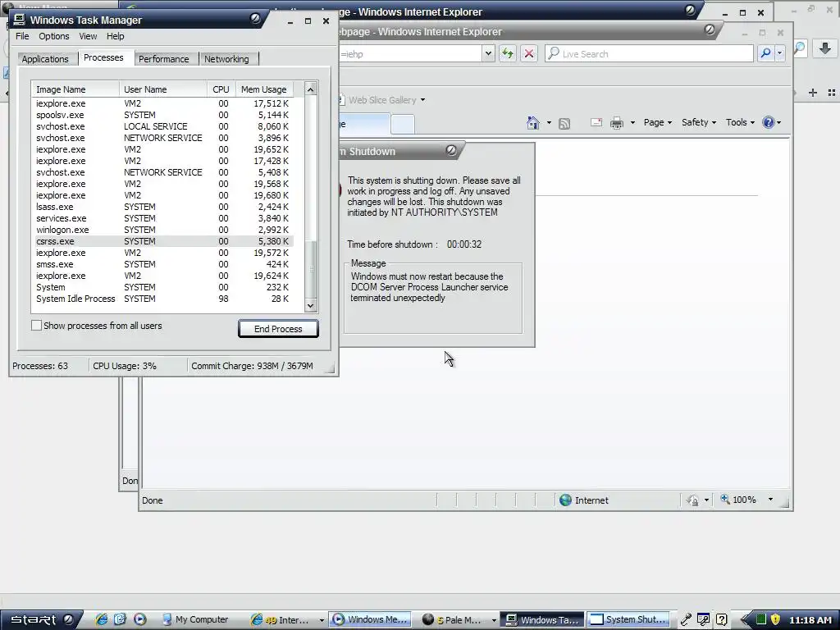Screen dimensions: 840x630
Task: Click the blue Help question mark icon
Action: (768, 122)
